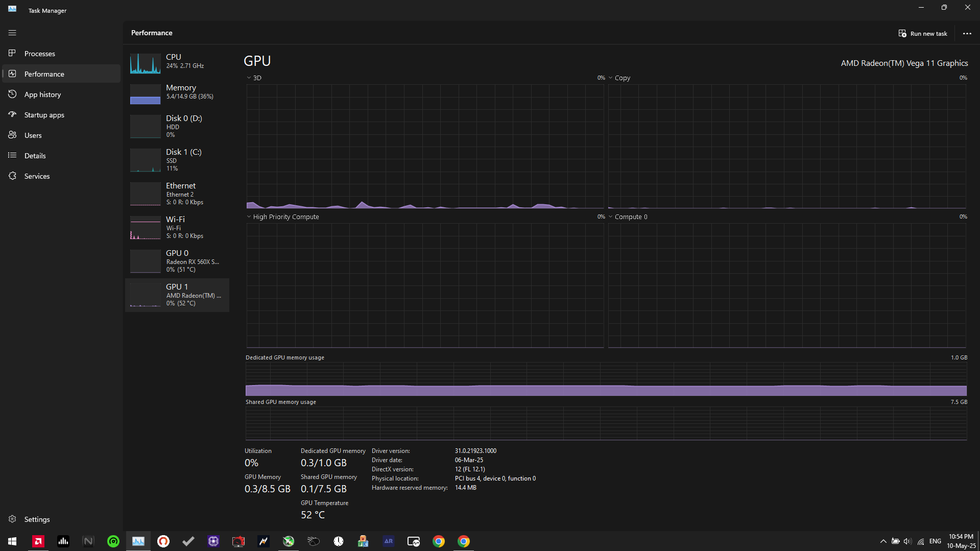980x551 pixels.
Task: Click the Shared GPU memory usage graph
Action: click(606, 423)
